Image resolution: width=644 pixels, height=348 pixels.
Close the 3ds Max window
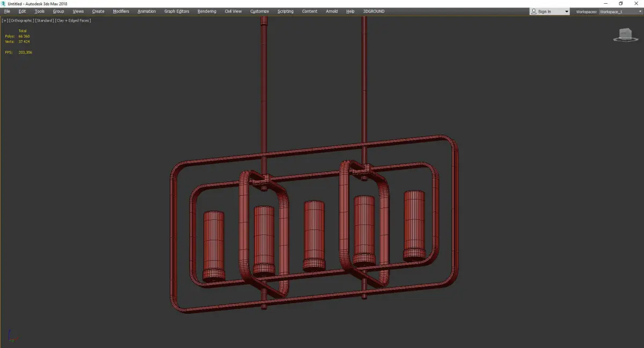coord(636,3)
